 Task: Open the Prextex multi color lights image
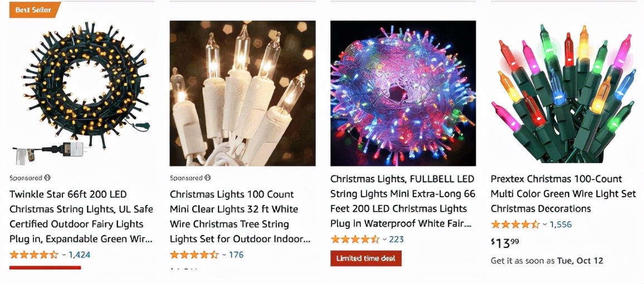pyautogui.click(x=563, y=93)
